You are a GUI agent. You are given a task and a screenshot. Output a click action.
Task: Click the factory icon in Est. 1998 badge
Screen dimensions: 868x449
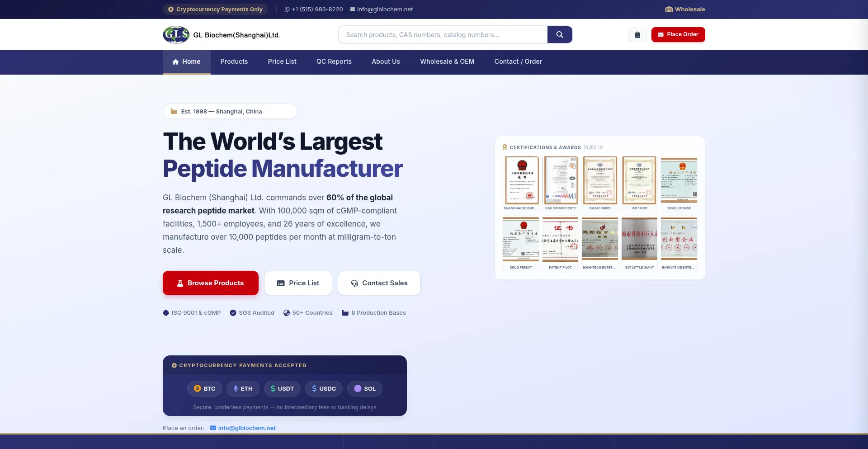point(174,111)
